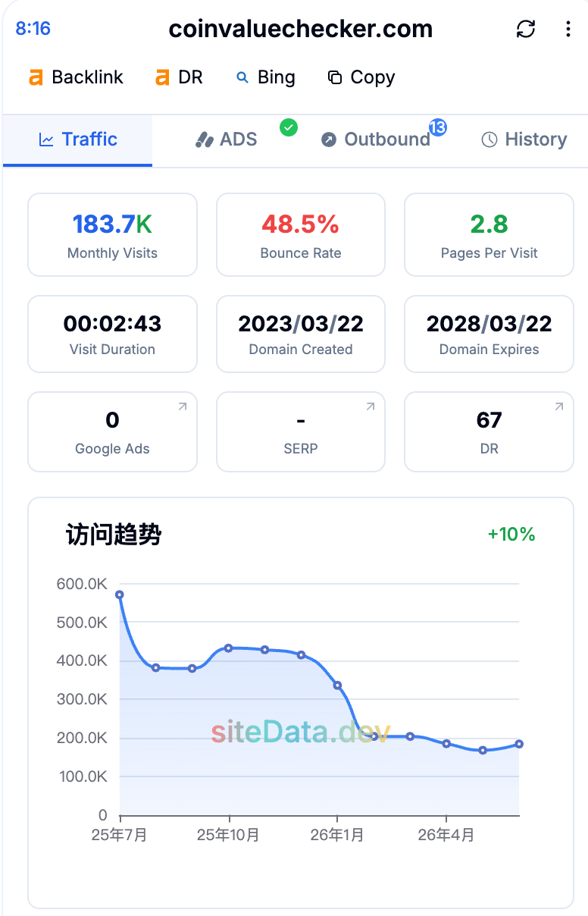Viewport: 588px width, 916px height.
Task: Click the 访问趋势 chart title
Action: (114, 535)
